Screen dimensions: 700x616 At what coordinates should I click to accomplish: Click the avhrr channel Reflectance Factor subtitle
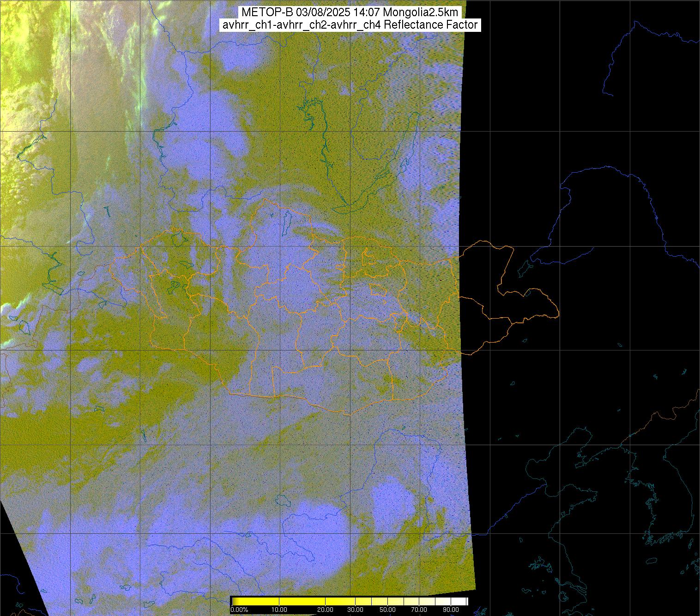pos(350,25)
